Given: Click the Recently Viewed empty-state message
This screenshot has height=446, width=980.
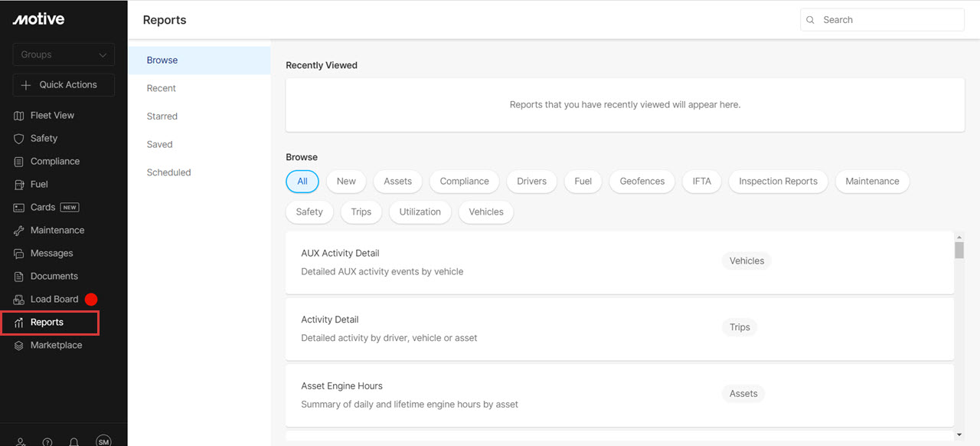Looking at the screenshot, I should [x=625, y=105].
